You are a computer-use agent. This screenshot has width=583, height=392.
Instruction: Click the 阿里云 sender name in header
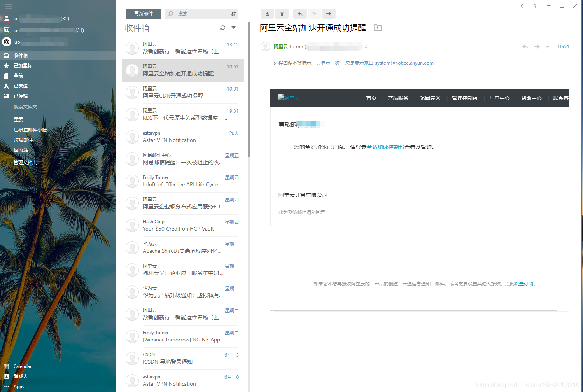281,47
